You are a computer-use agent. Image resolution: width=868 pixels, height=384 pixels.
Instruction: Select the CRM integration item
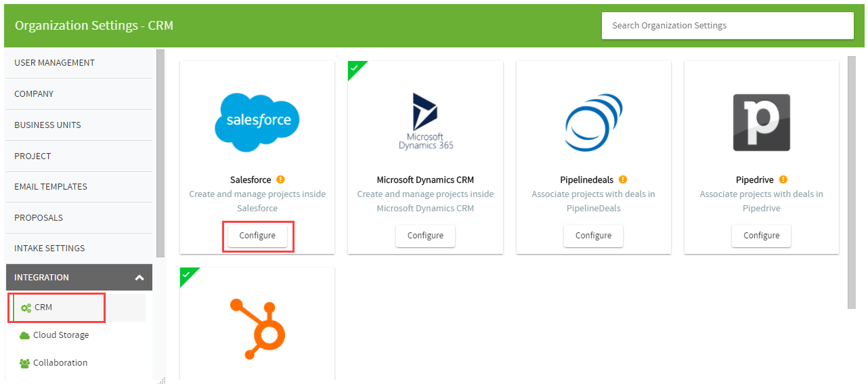pos(79,307)
